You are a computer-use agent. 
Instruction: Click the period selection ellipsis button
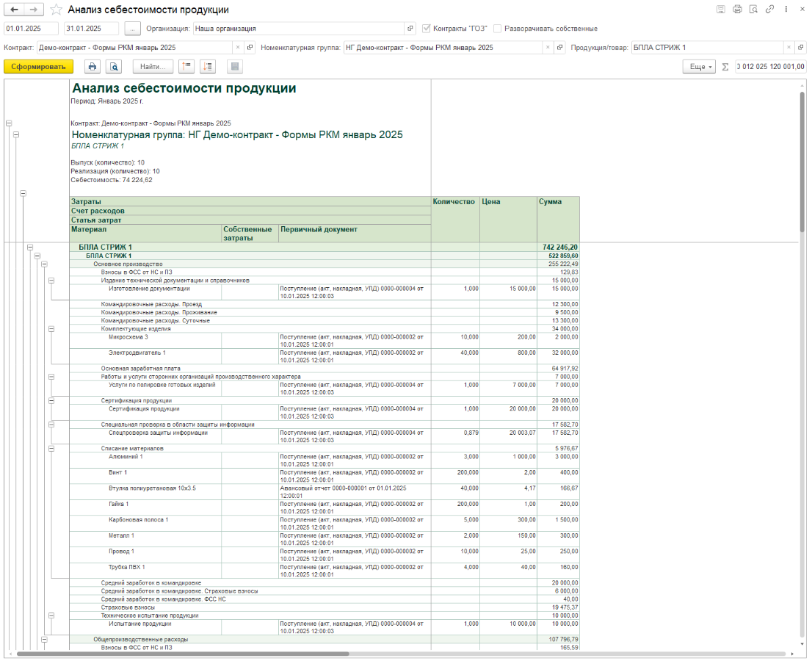tap(132, 29)
